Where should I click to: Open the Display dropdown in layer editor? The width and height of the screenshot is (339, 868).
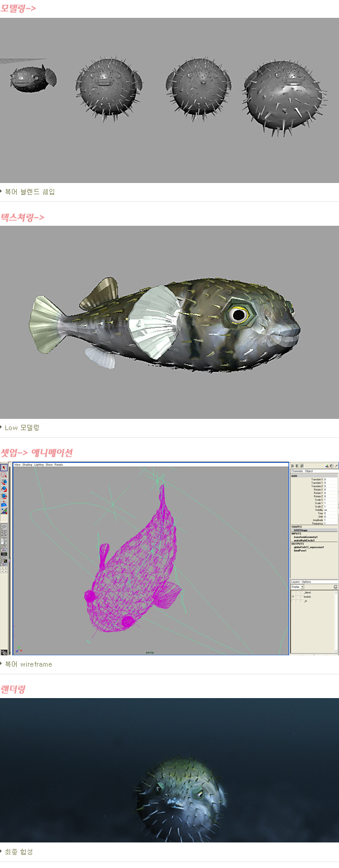(297, 587)
